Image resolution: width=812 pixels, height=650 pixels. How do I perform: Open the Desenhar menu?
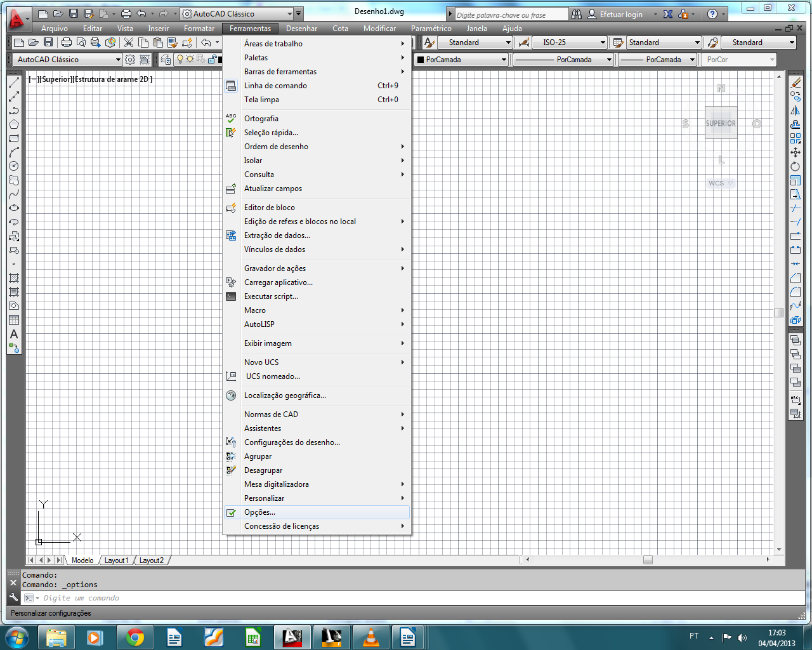(x=301, y=29)
